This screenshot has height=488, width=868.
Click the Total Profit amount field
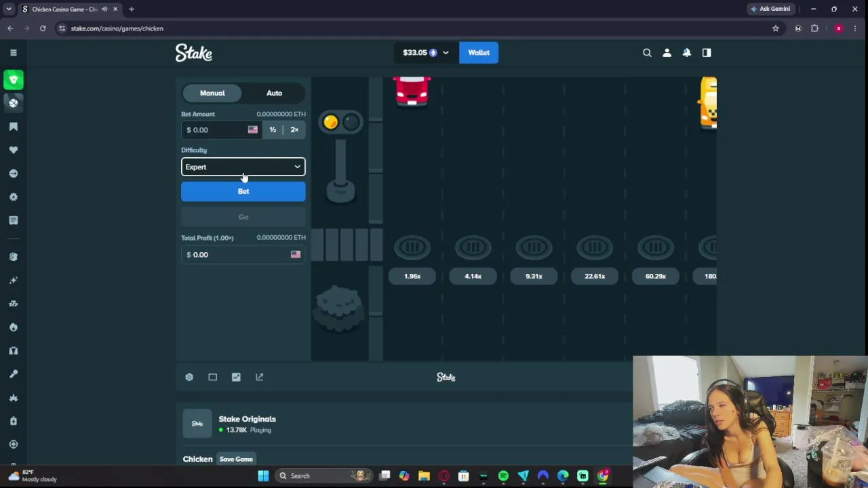tap(243, 255)
